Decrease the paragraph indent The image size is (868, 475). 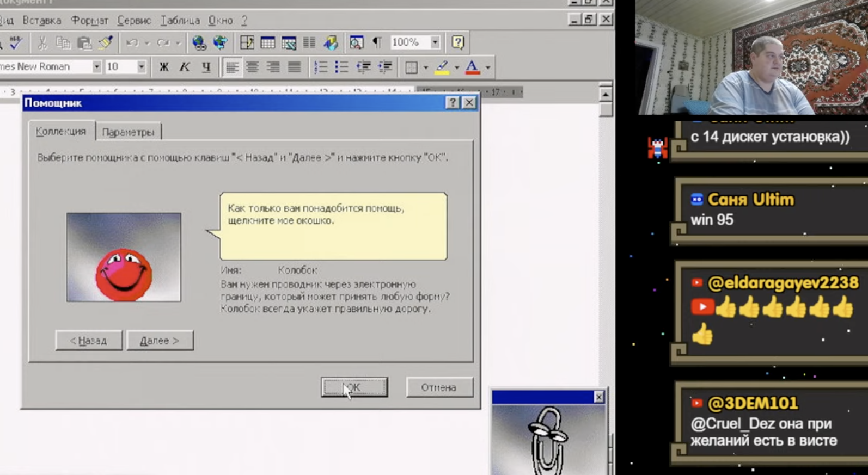click(x=363, y=67)
